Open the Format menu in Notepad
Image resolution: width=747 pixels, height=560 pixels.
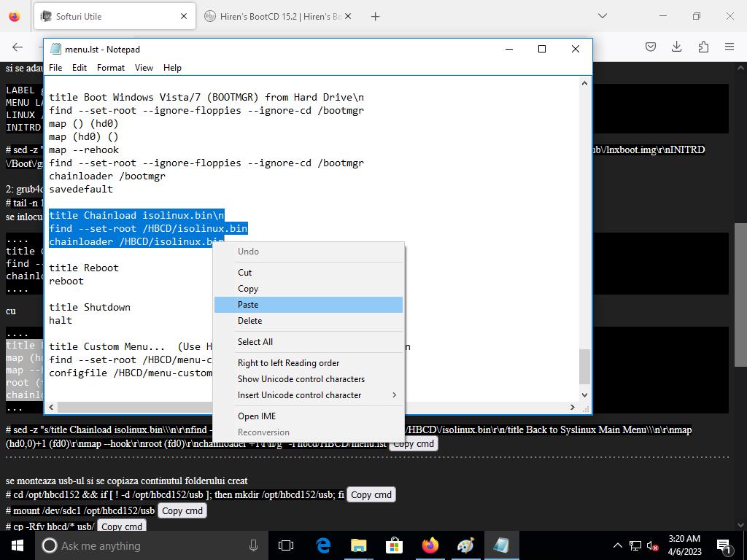point(111,68)
